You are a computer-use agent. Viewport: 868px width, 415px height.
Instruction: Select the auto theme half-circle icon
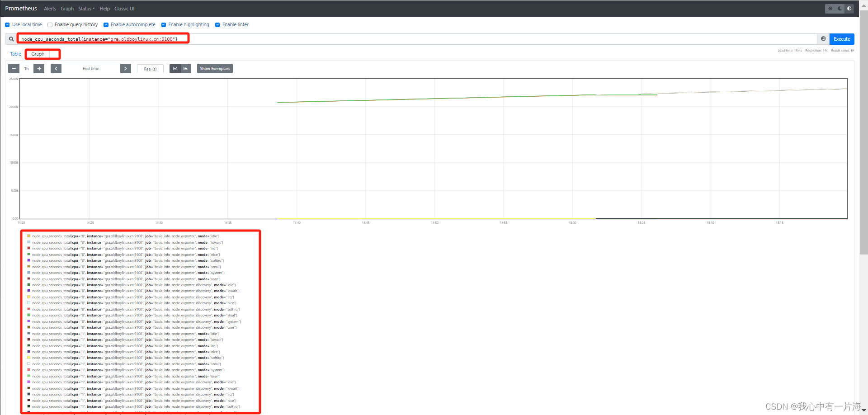[849, 9]
